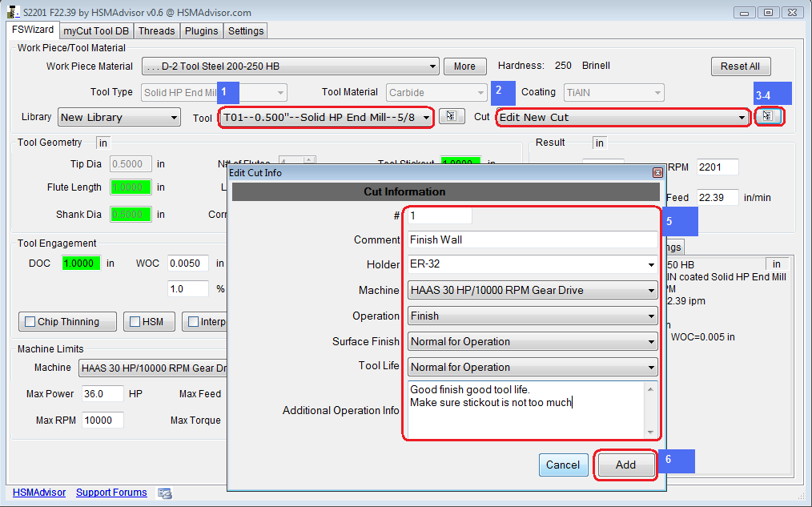Click the small icon next to Support Forums
The image size is (812, 507).
(x=165, y=493)
